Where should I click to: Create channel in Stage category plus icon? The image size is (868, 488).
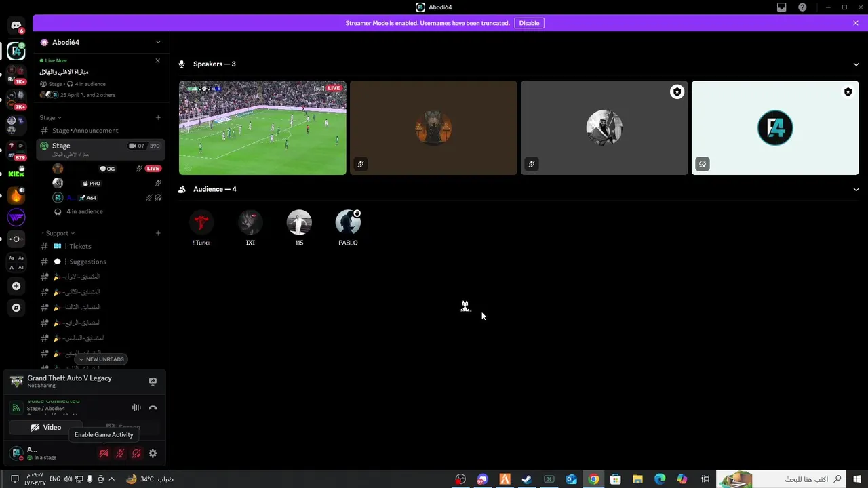click(x=158, y=117)
